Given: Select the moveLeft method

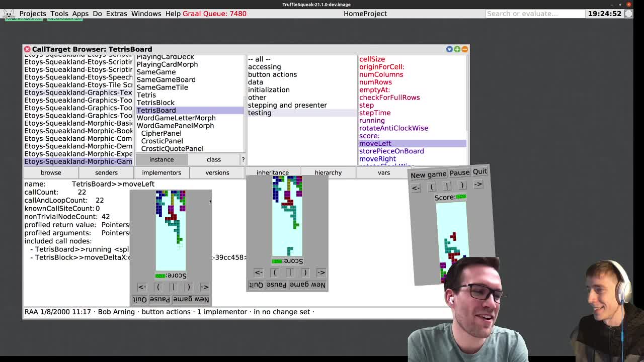Looking at the screenshot, I should tap(412, 143).
